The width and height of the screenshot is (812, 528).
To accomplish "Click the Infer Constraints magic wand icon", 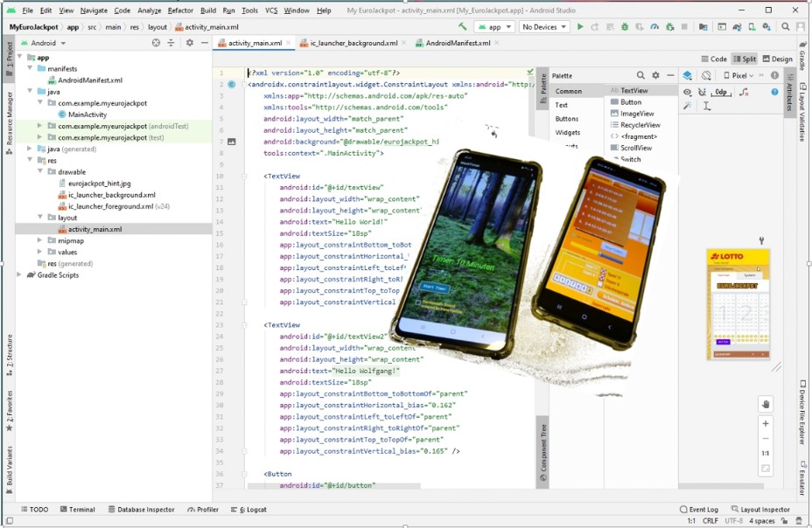I will coord(688,106).
